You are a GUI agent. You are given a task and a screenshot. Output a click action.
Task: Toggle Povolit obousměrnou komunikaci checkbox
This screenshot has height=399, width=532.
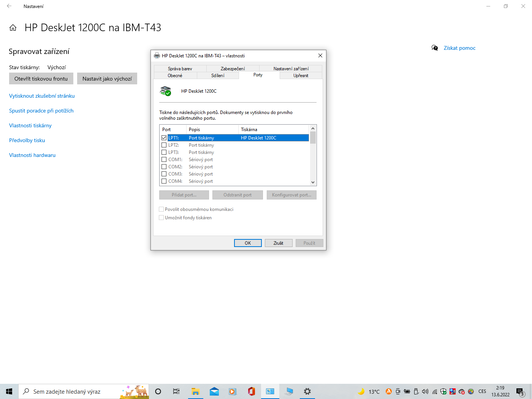click(x=161, y=209)
